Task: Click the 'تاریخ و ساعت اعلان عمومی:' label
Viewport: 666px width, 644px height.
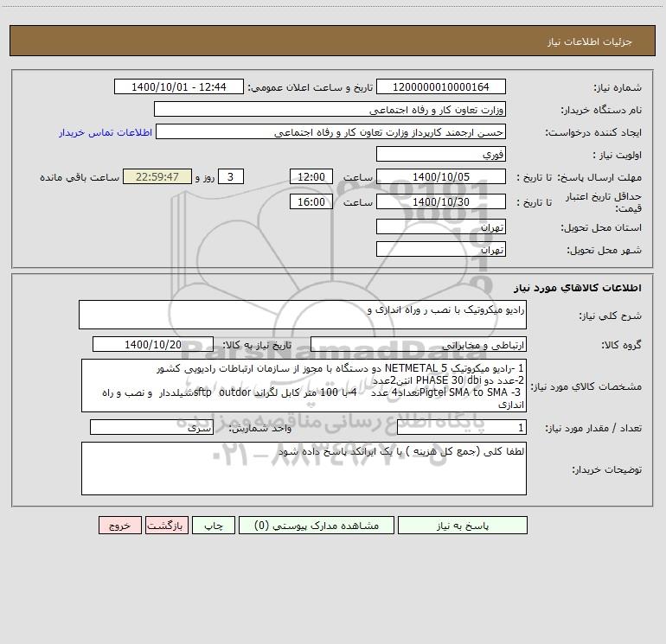Action: [x=310, y=87]
